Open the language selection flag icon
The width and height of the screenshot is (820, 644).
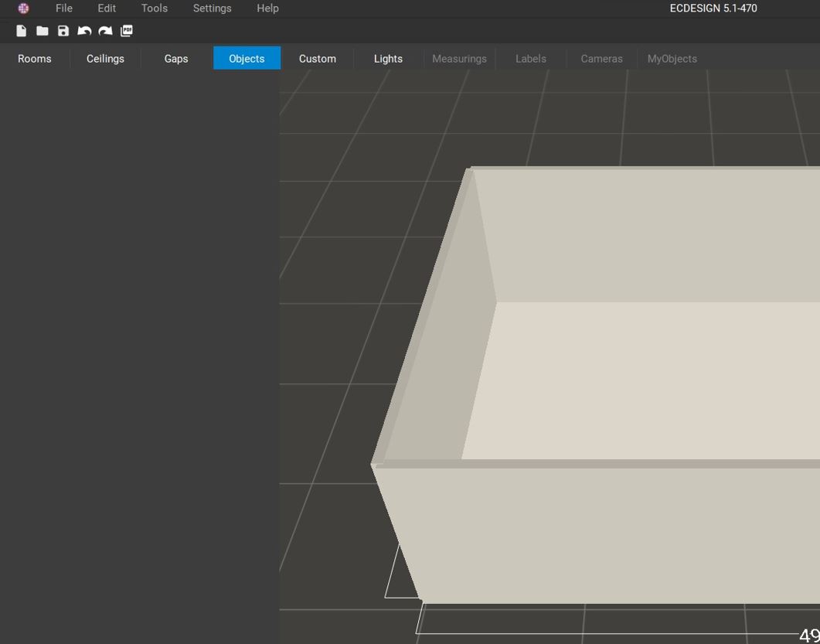coord(22,9)
